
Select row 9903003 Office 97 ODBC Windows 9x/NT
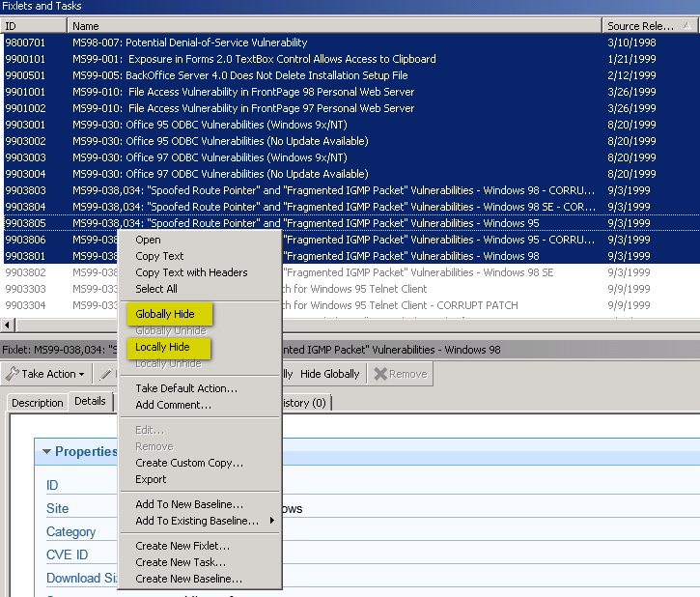click(x=350, y=157)
